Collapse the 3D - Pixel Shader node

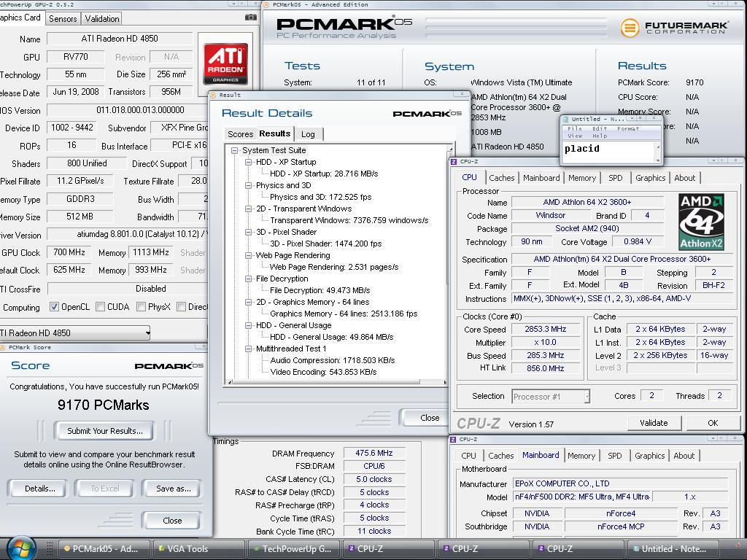(248, 232)
